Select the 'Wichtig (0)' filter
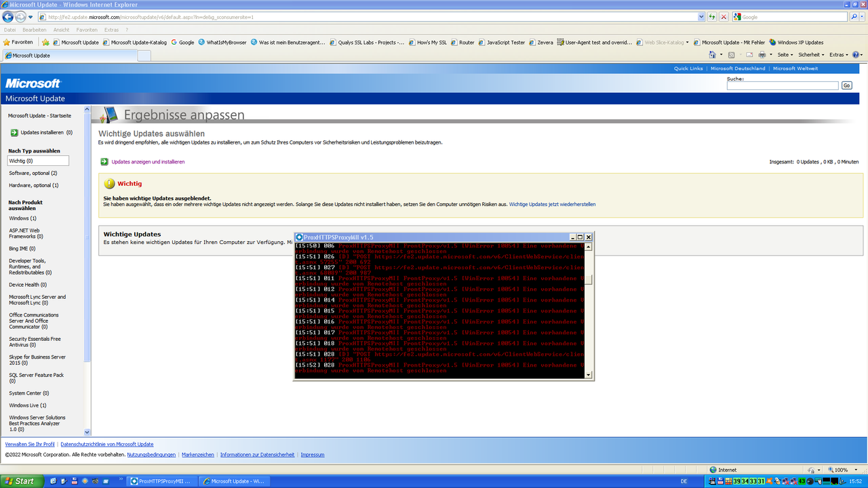Image resolution: width=868 pixels, height=488 pixels. [38, 161]
